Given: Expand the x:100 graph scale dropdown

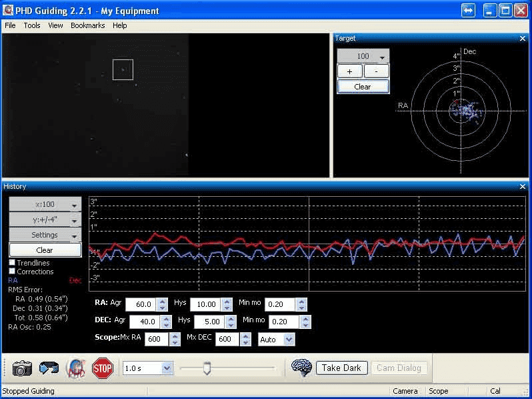Looking at the screenshot, I should tap(75, 205).
